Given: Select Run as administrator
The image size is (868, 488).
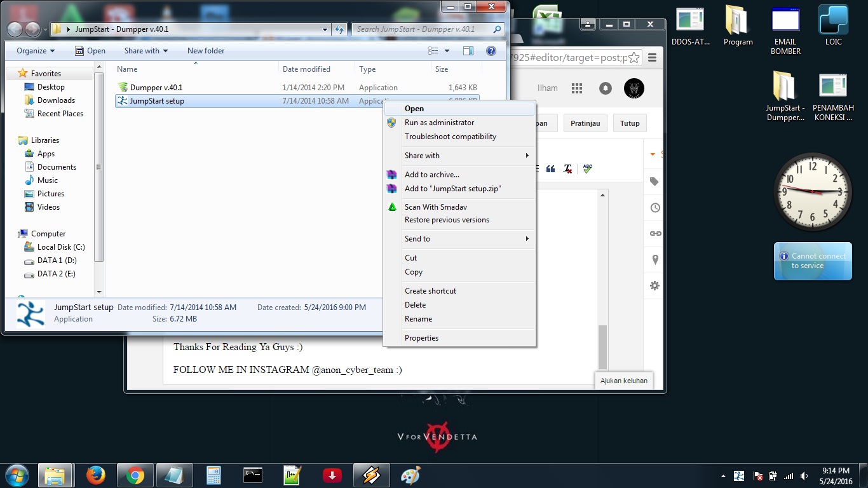Looking at the screenshot, I should (x=459, y=123).
